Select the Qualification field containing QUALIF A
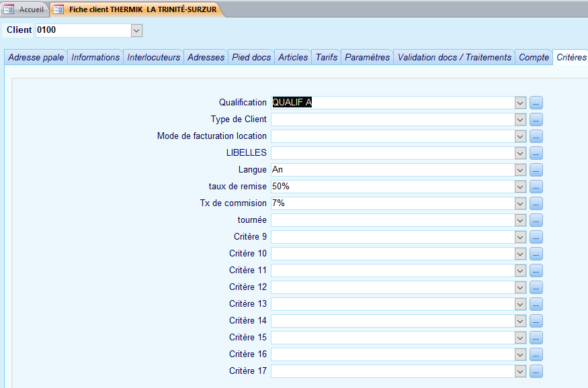The image size is (588, 388). (392, 103)
